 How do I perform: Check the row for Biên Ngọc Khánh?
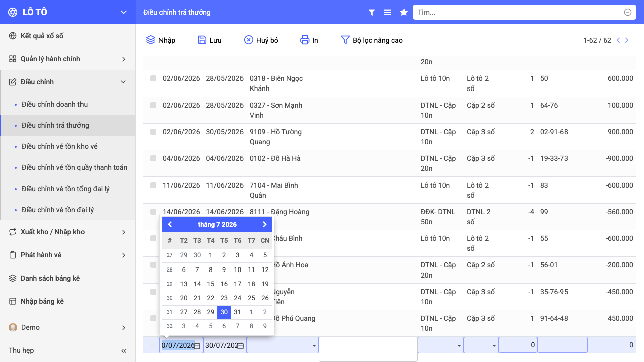pos(153,78)
